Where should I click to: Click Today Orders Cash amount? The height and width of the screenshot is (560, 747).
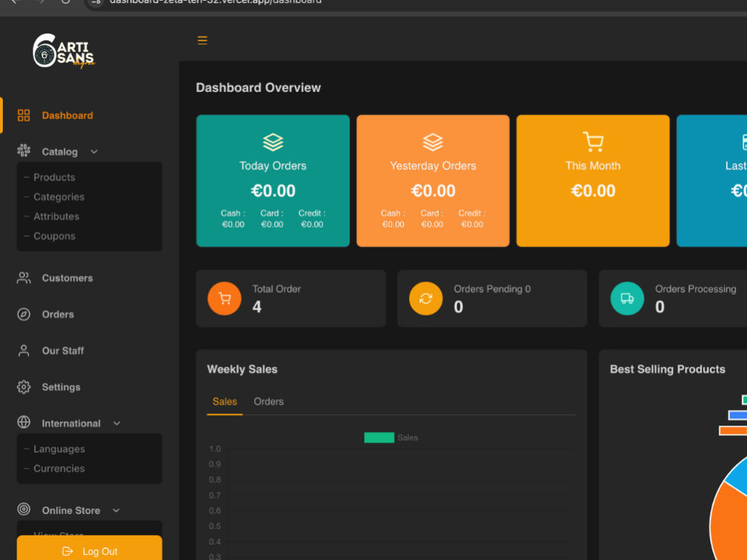[233, 224]
